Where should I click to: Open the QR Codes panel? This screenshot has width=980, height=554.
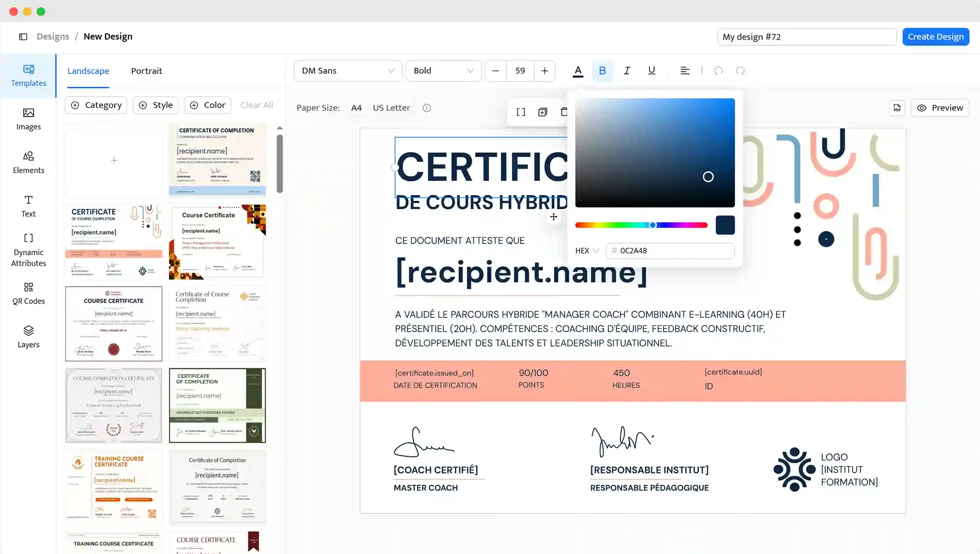click(x=28, y=293)
